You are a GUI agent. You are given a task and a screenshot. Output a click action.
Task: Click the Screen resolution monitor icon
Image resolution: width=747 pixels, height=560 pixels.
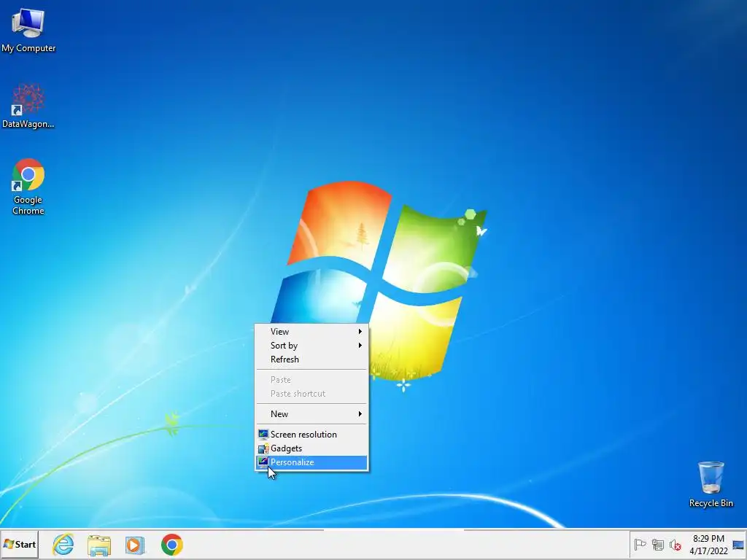click(x=263, y=435)
